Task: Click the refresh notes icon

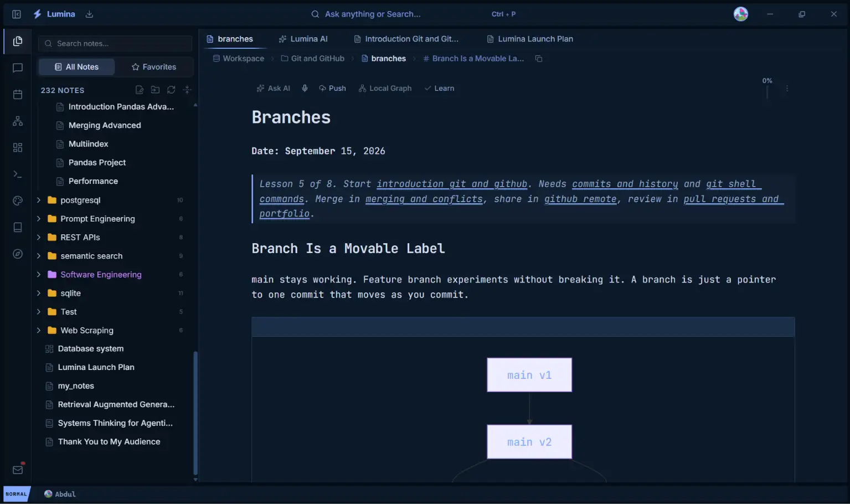Action: pyautogui.click(x=171, y=90)
